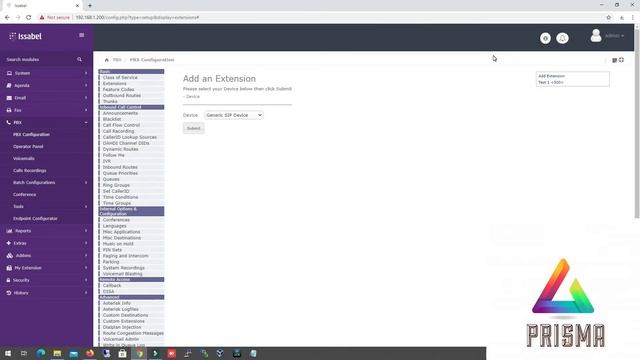
Task: Open File Explorer from taskbar
Action: 57,353
